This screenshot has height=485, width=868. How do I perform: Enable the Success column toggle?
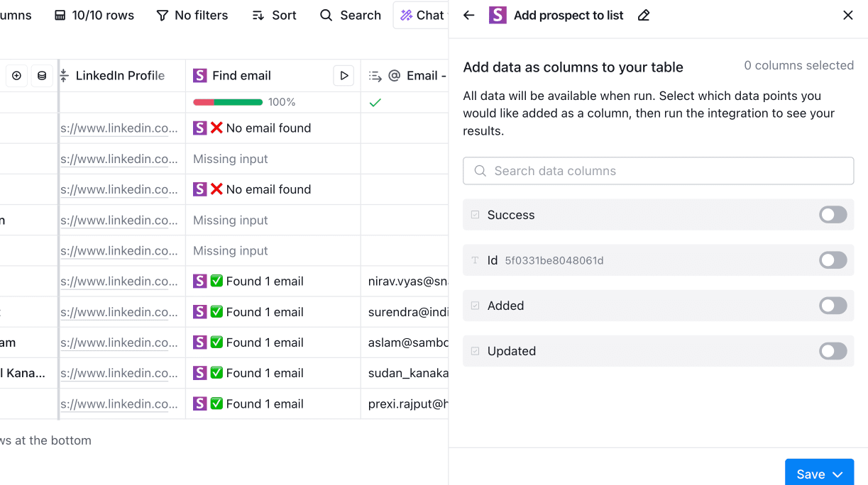click(833, 215)
